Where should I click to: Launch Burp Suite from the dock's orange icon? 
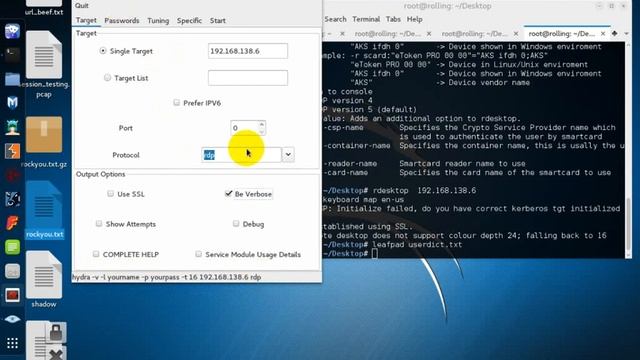pos(12,151)
